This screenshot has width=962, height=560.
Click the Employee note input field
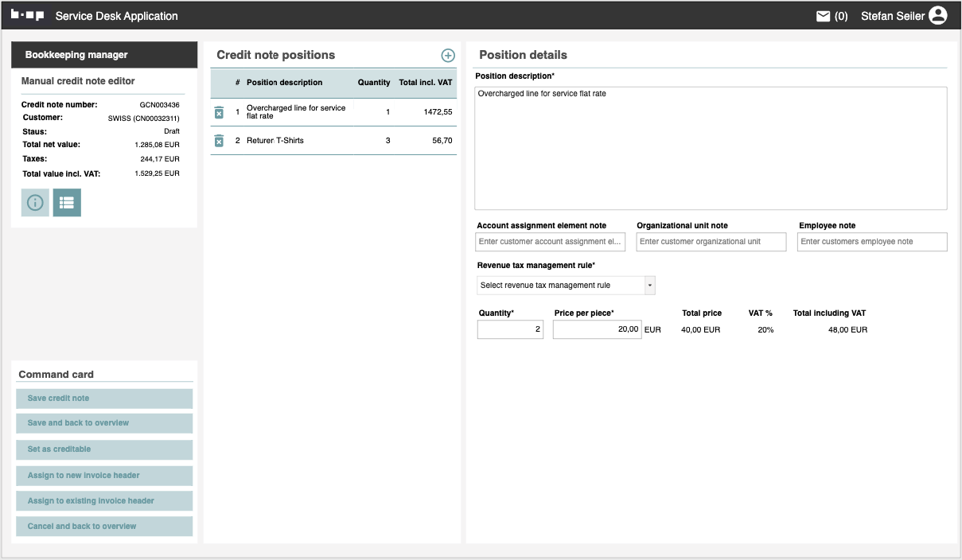coord(871,242)
